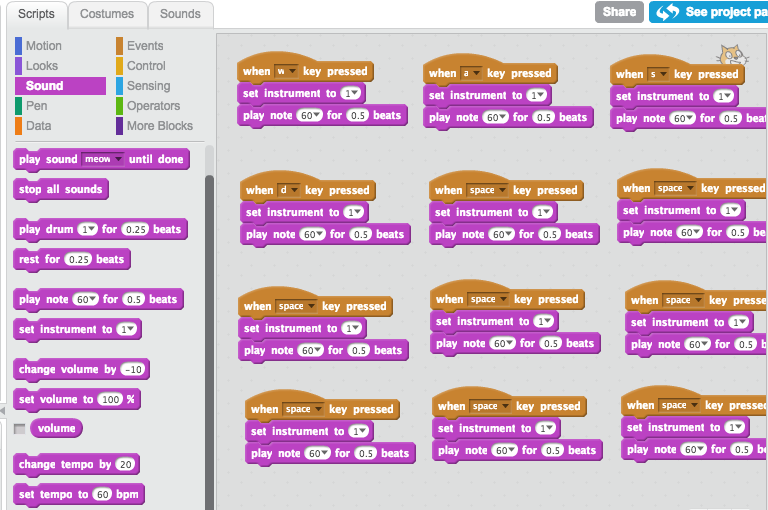
Task: Click the volume reporter block
Action: coord(56,429)
